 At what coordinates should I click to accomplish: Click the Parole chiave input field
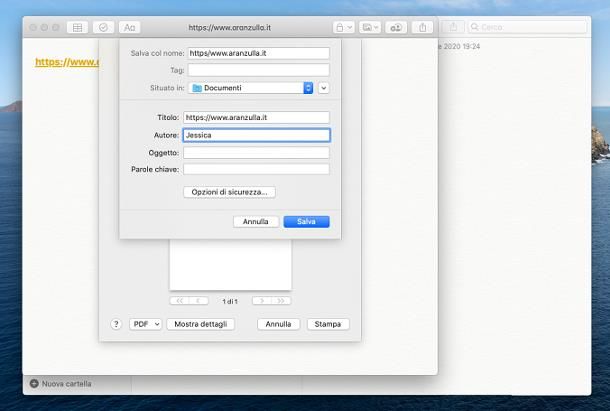click(255, 169)
